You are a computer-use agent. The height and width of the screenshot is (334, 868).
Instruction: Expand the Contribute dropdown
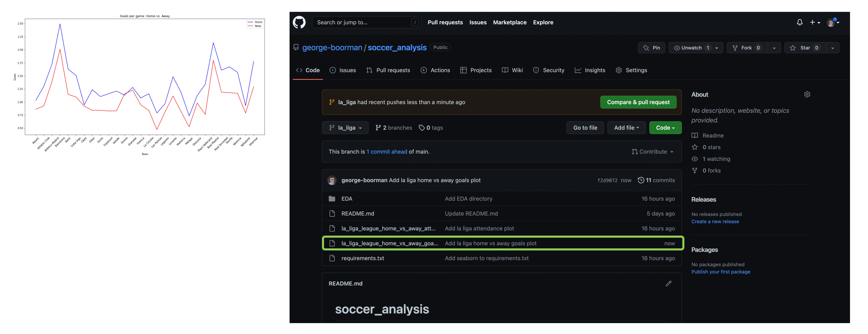[x=653, y=152]
